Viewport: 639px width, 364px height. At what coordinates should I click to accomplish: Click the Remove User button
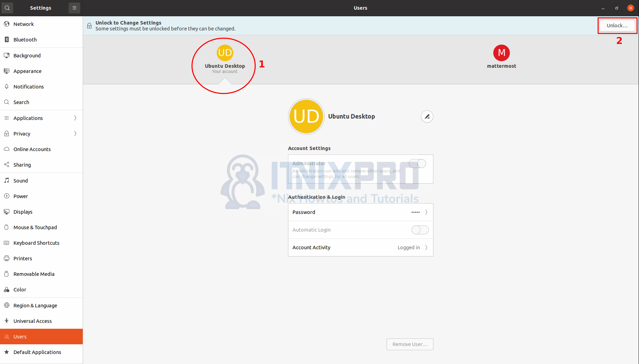pos(409,344)
